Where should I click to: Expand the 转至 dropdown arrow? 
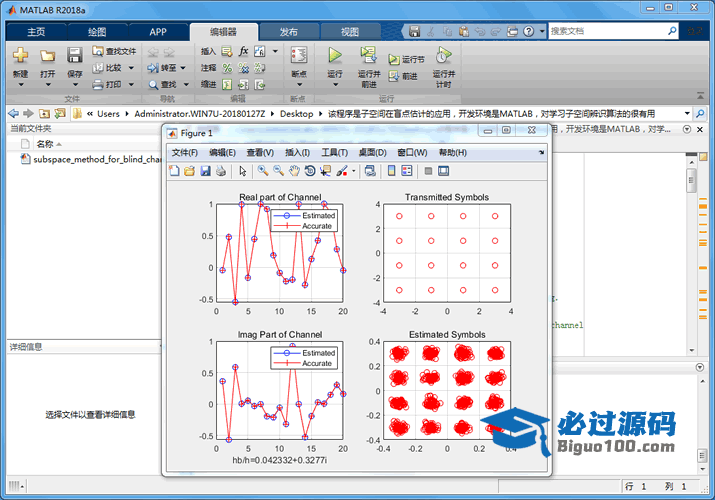183,68
